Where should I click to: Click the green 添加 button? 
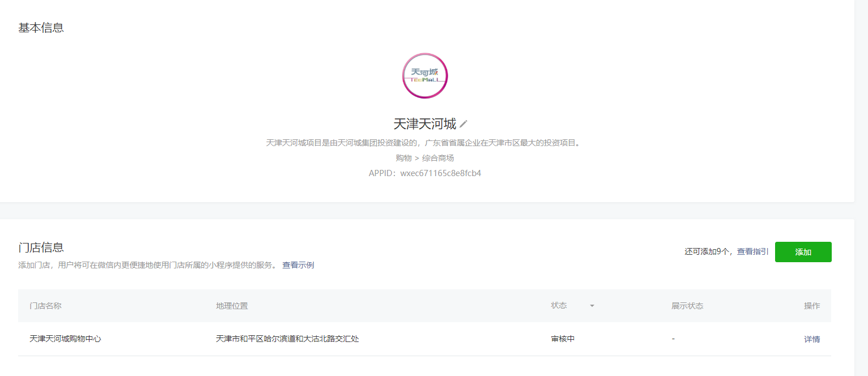803,252
